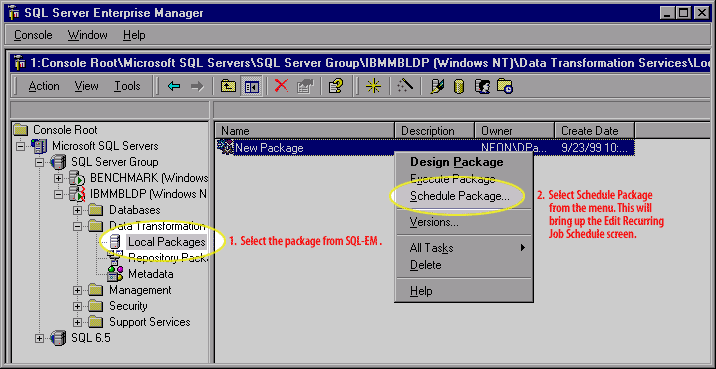Choose Delete from context menu
Screen dimensions: 716x369
[463, 265]
